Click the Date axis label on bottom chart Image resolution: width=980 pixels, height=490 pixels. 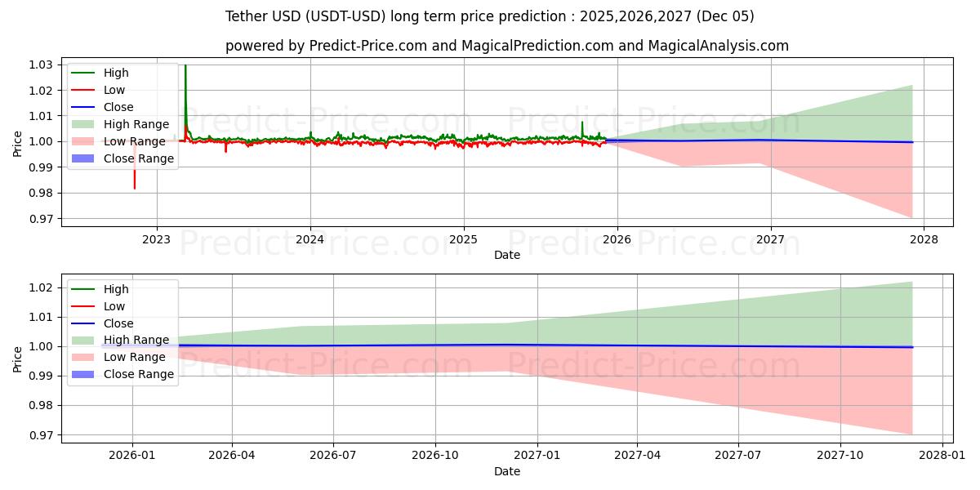click(508, 471)
